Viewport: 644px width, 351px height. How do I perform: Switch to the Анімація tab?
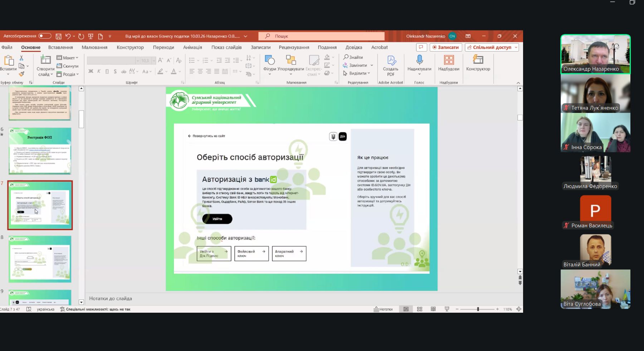pos(192,47)
